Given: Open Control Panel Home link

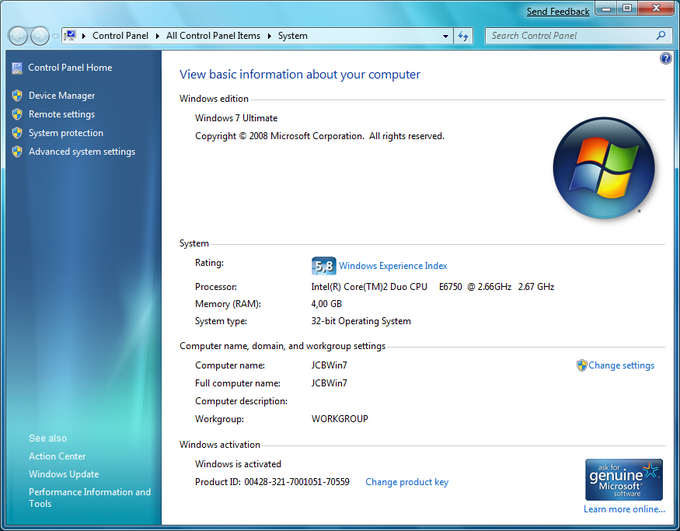Looking at the screenshot, I should click(70, 68).
